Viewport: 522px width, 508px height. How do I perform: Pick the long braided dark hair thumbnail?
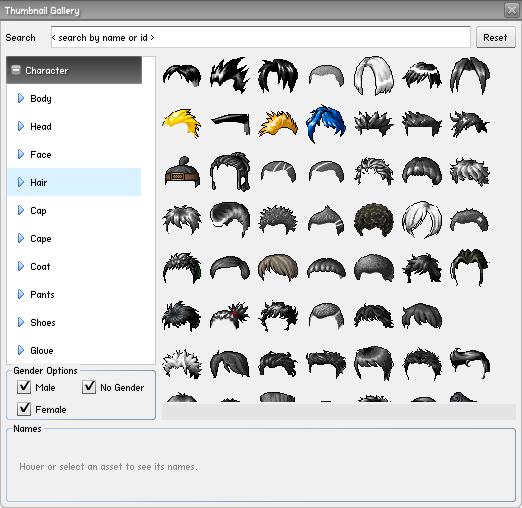pyautogui.click(x=230, y=172)
